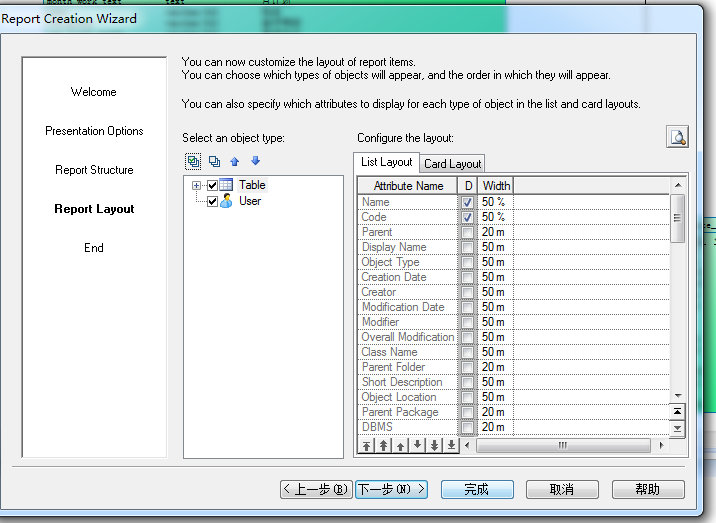716x523 pixels.
Task: Check display for Creator attribute
Action: pos(467,292)
